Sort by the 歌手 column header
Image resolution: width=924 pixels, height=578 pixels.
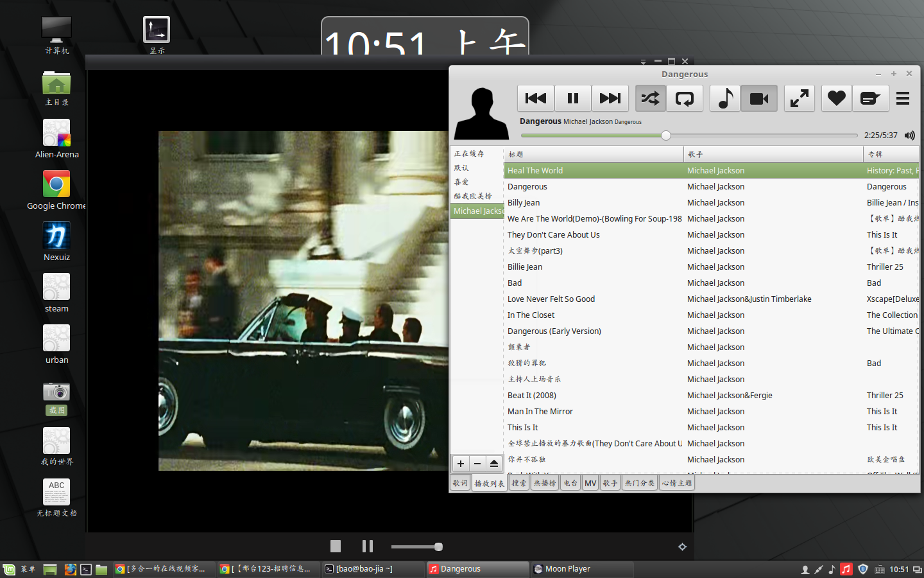[x=773, y=154]
